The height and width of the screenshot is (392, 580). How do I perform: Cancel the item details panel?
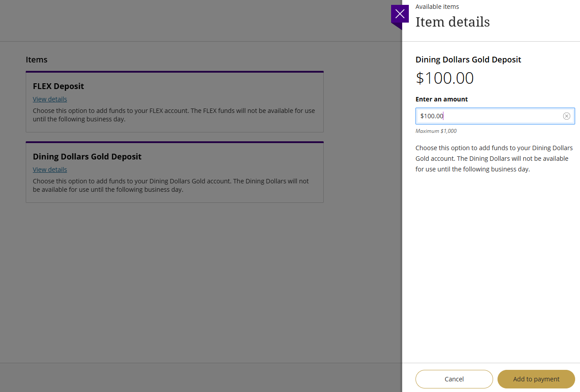tap(454, 379)
